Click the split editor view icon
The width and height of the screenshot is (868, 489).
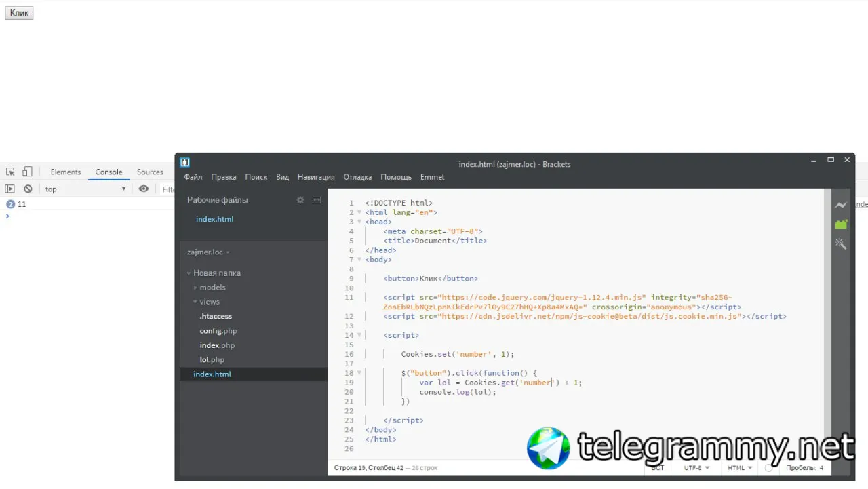click(x=317, y=200)
